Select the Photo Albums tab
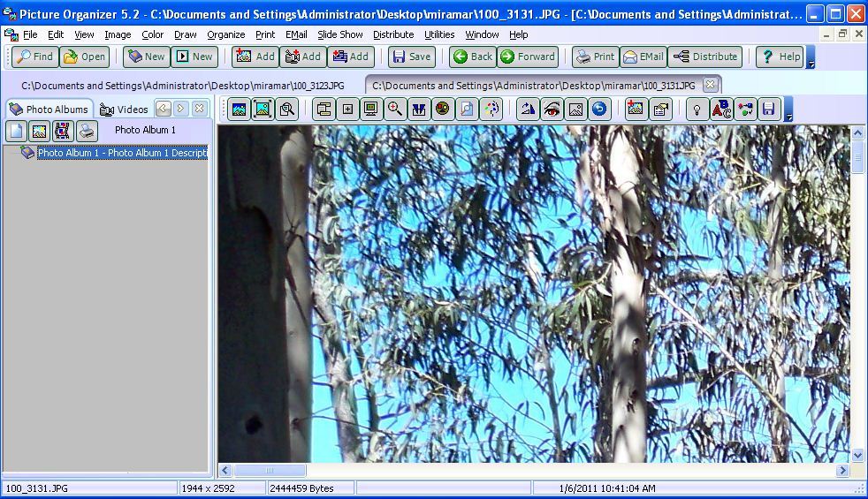 click(49, 109)
